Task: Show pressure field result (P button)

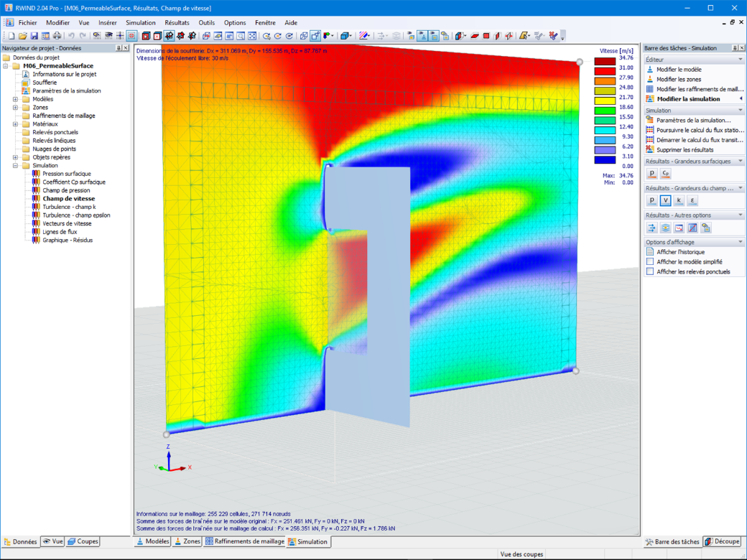Action: tap(652, 200)
